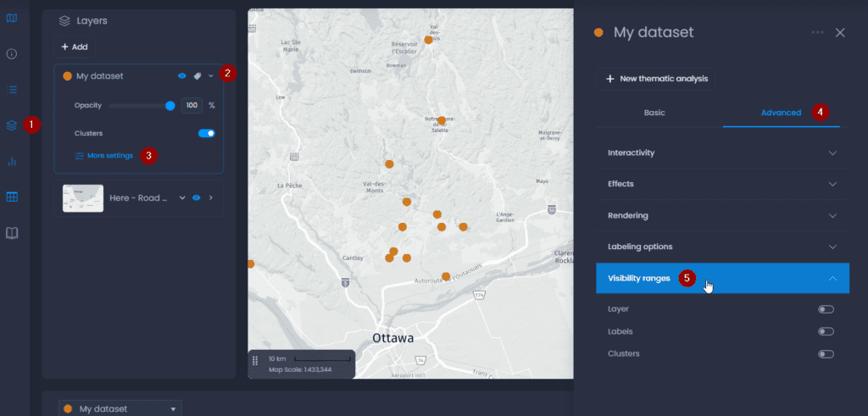Viewport: 868px width, 416px height.
Task: Click the more options ellipsis in My dataset panel
Action: [x=818, y=32]
